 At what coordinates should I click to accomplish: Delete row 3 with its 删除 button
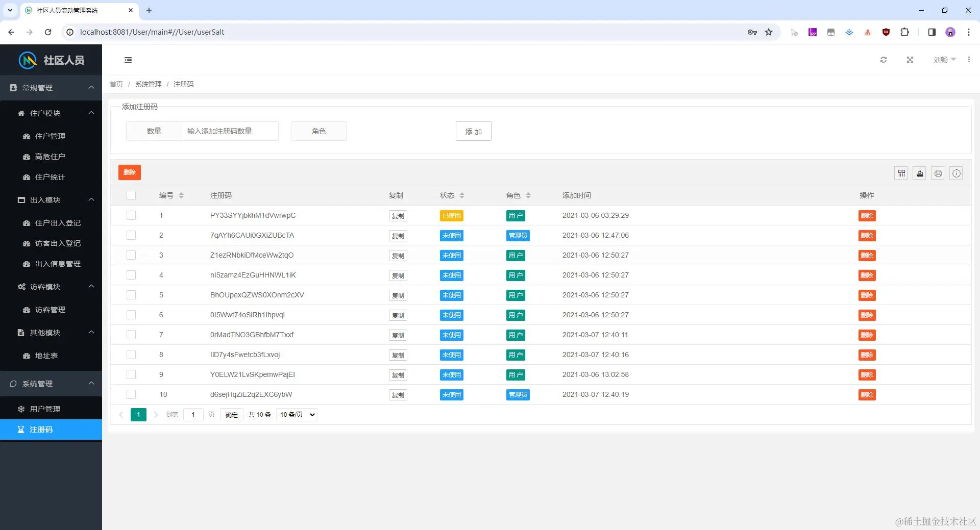tap(867, 256)
